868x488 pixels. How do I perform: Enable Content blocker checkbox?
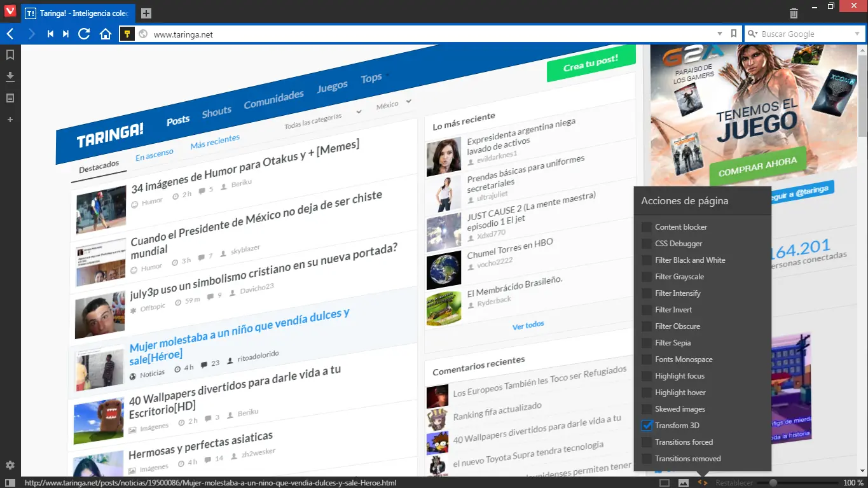[x=647, y=227]
